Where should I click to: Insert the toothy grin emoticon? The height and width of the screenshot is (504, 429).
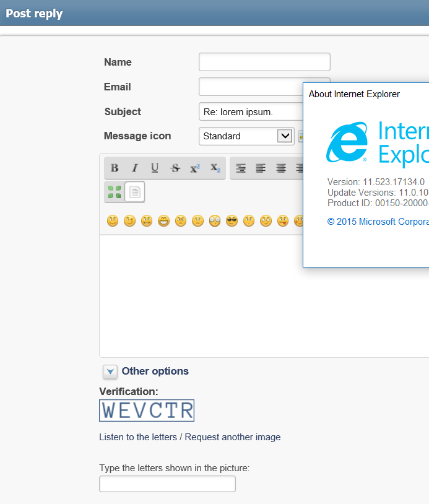click(x=163, y=221)
